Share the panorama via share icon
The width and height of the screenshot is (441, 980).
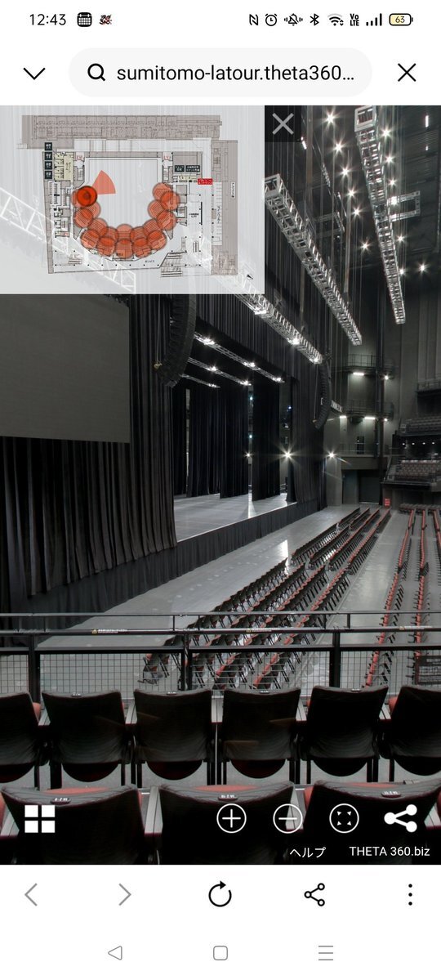[x=400, y=818]
